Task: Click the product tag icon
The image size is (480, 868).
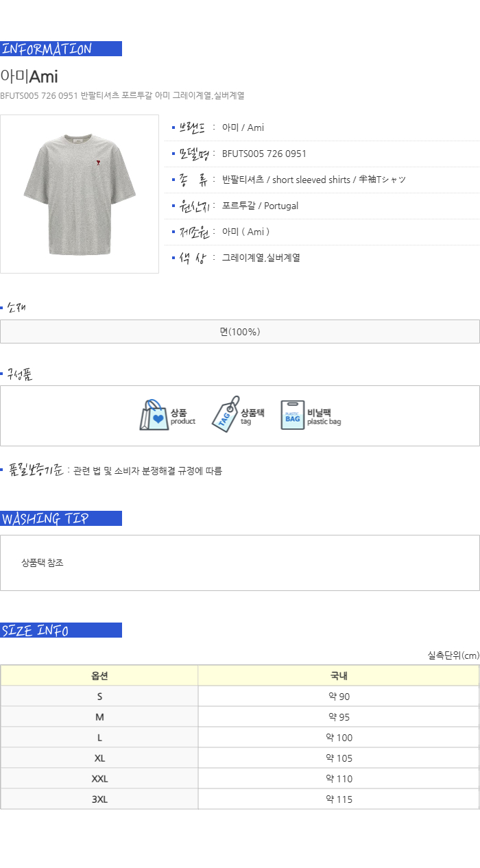Action: click(225, 414)
